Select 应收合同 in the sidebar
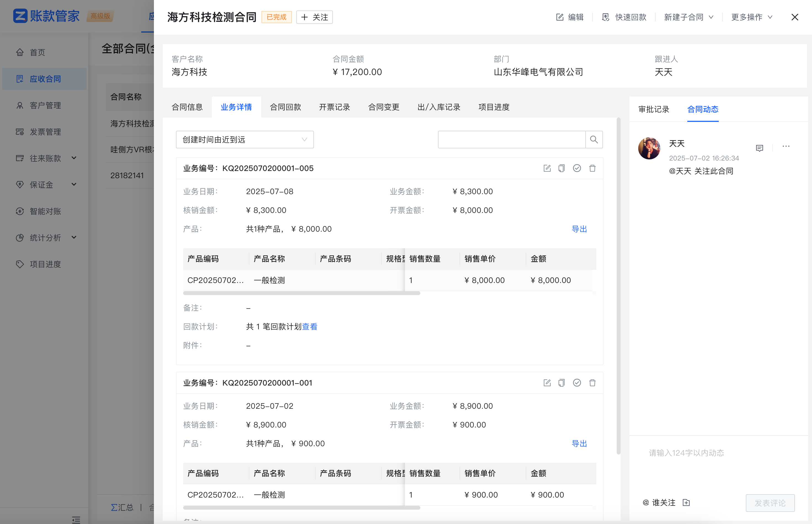Screen dimensions: 812x524 45,79
